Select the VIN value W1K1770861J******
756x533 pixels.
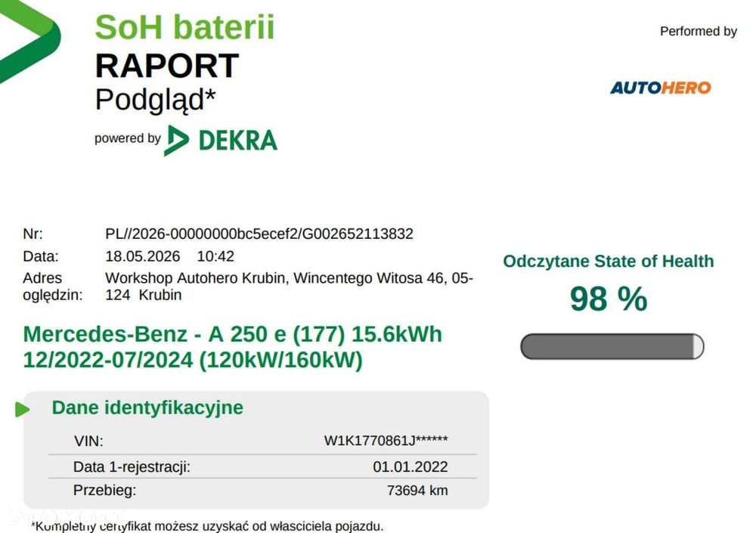click(386, 441)
